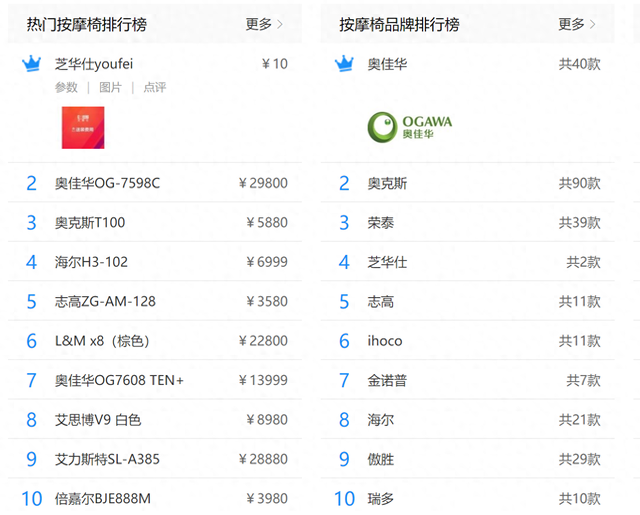Open 海尔H3-102 product
640x515 pixels.
click(91, 262)
